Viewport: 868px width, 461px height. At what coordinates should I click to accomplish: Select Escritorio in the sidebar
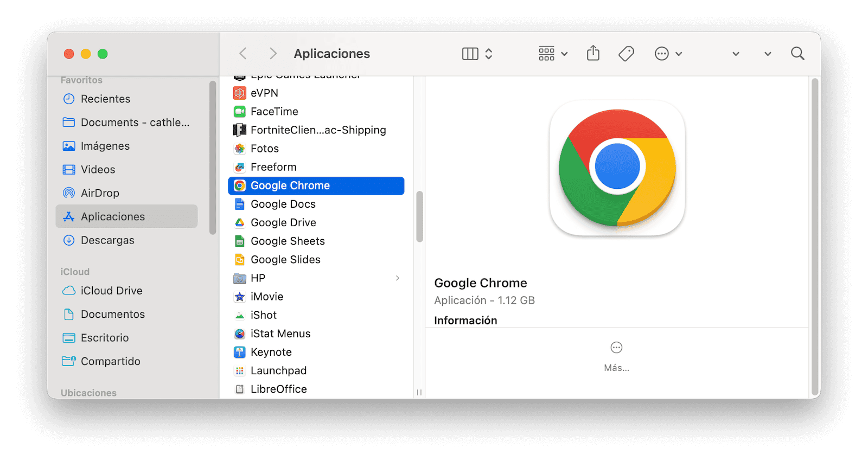[x=126, y=337]
